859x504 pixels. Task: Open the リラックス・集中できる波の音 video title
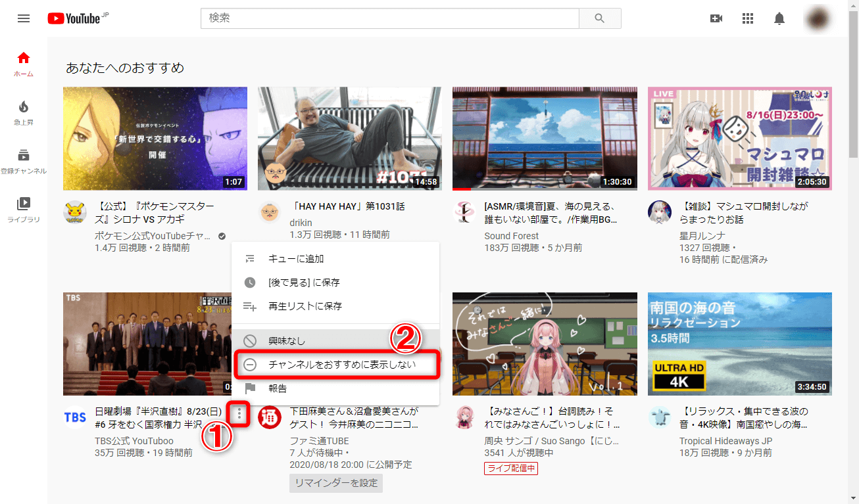743,417
